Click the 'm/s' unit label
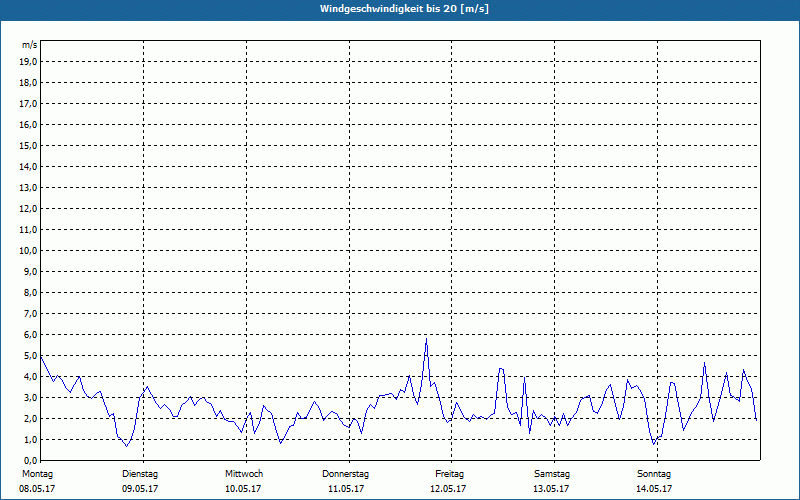800x500 pixels. point(30,45)
